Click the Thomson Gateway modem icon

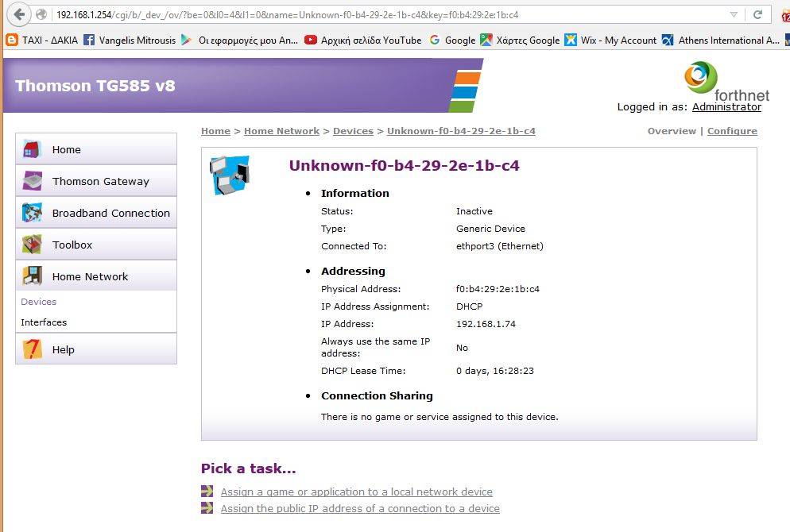click(33, 181)
